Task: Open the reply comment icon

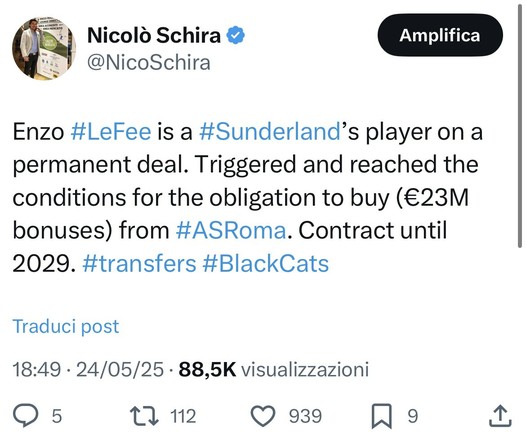Action: point(25,416)
